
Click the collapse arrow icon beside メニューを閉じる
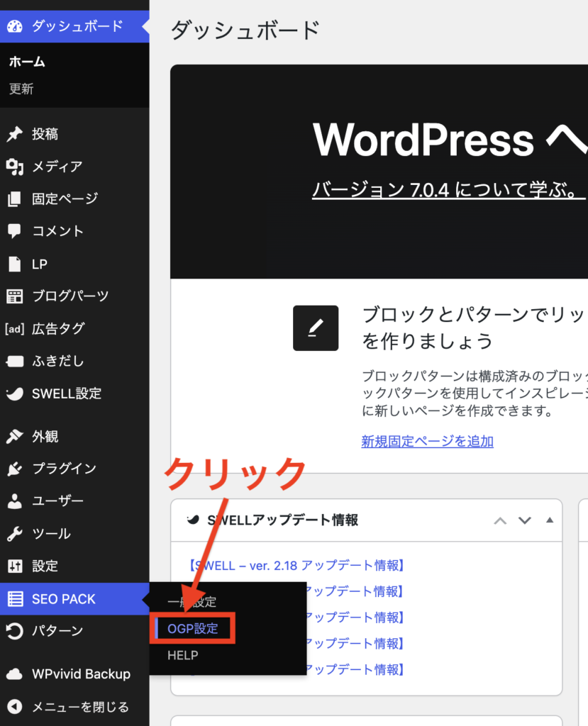[14, 707]
